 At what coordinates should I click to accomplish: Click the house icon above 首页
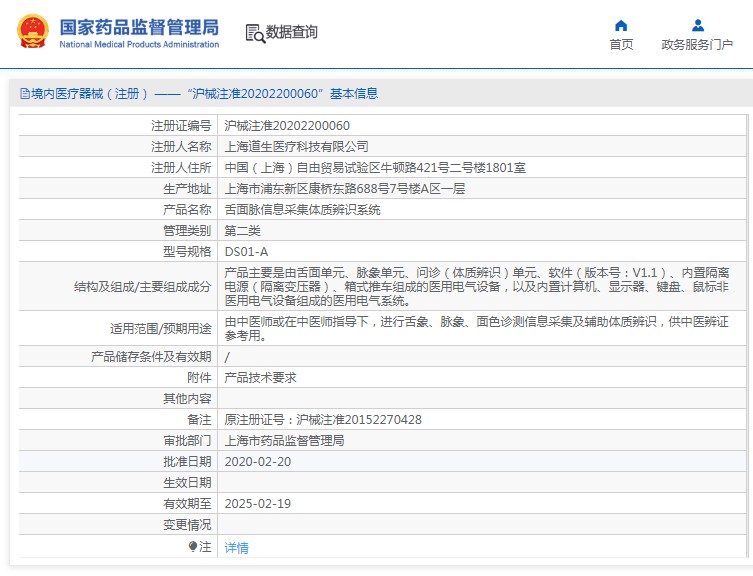[x=621, y=25]
